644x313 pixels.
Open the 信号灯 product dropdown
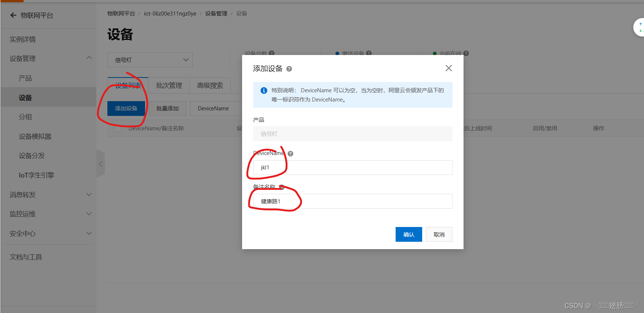150,60
